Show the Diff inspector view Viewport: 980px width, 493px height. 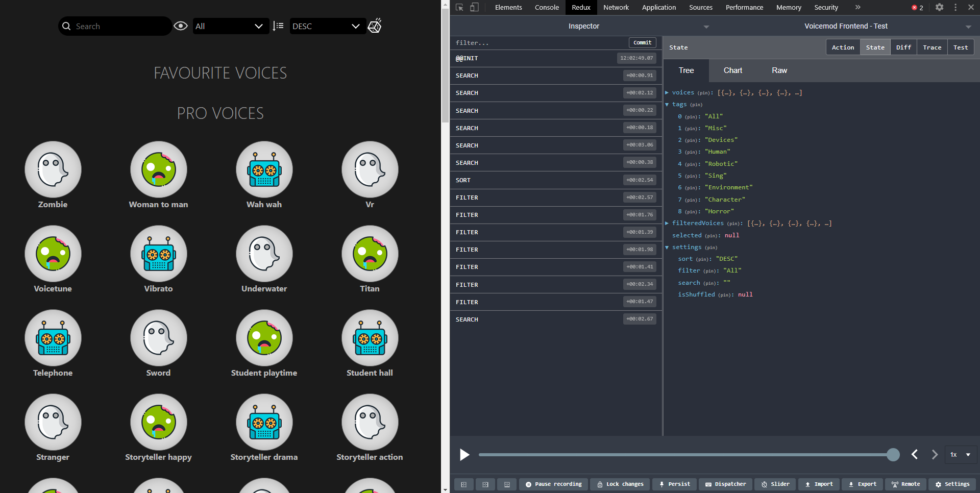click(x=903, y=47)
